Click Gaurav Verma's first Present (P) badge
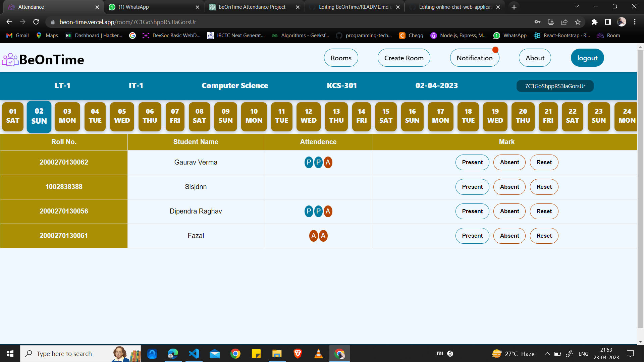This screenshot has height=362, width=644. (x=308, y=162)
